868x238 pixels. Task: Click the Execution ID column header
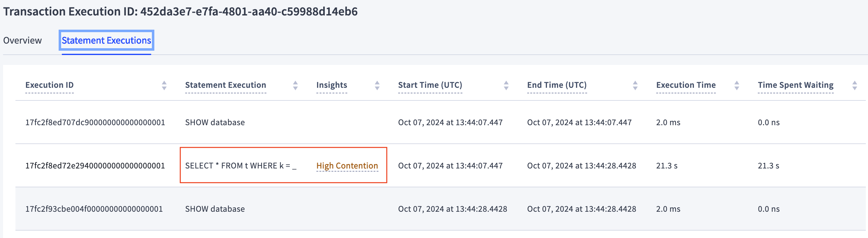click(x=49, y=85)
